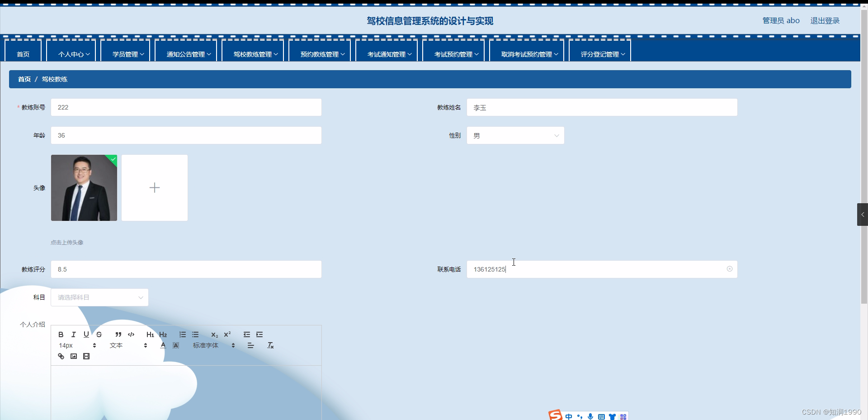The image size is (868, 420).
Task: Insert a video via the editor toolbar
Action: click(86, 356)
